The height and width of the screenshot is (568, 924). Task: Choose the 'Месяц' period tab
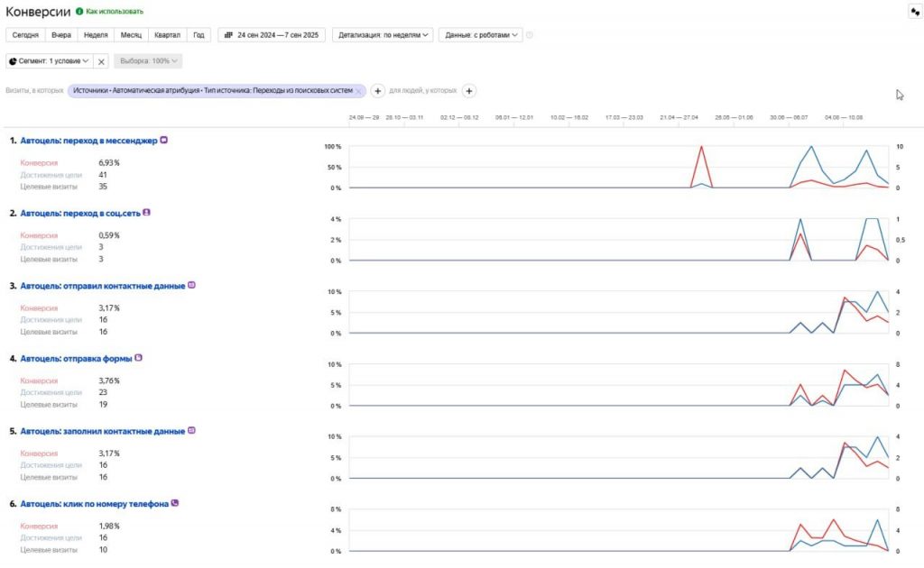(x=130, y=35)
